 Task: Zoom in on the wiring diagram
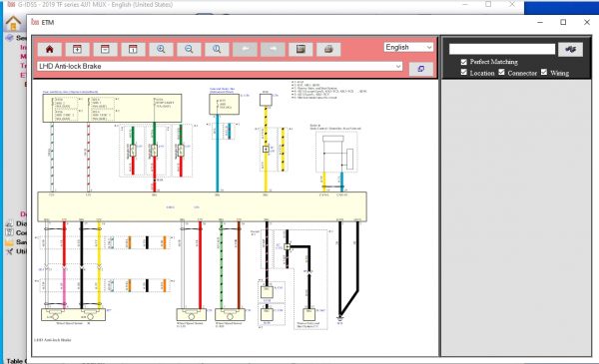click(161, 49)
